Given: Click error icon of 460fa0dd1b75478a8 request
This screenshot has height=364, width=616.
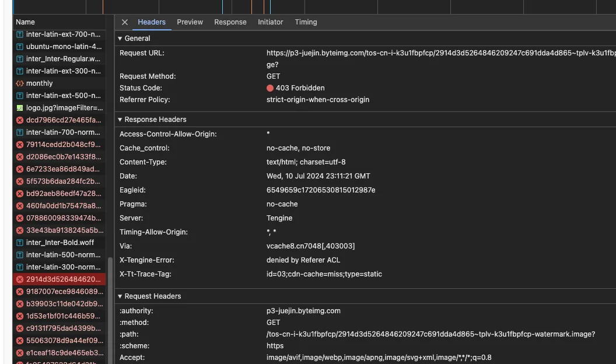Looking at the screenshot, I should (20, 206).
